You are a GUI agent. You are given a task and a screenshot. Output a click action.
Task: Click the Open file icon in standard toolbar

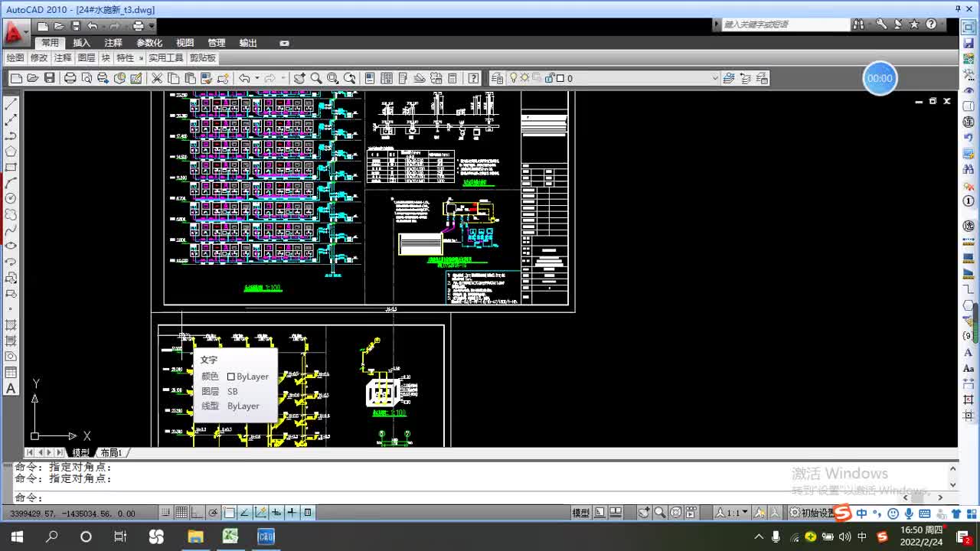click(33, 78)
